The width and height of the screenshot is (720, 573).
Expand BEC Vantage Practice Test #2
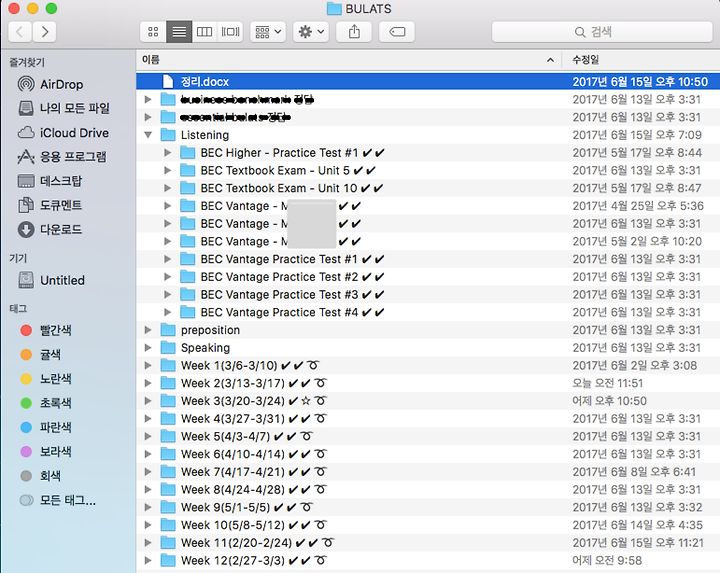168,277
